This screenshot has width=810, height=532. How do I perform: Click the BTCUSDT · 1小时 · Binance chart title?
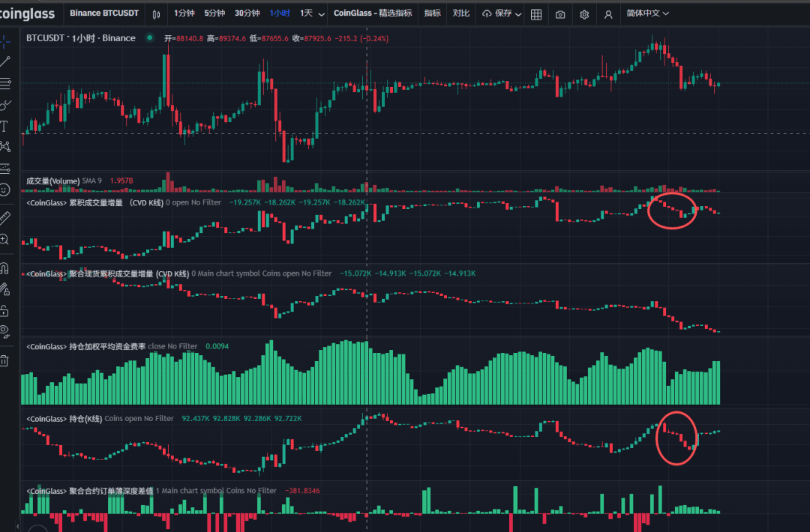[80, 38]
